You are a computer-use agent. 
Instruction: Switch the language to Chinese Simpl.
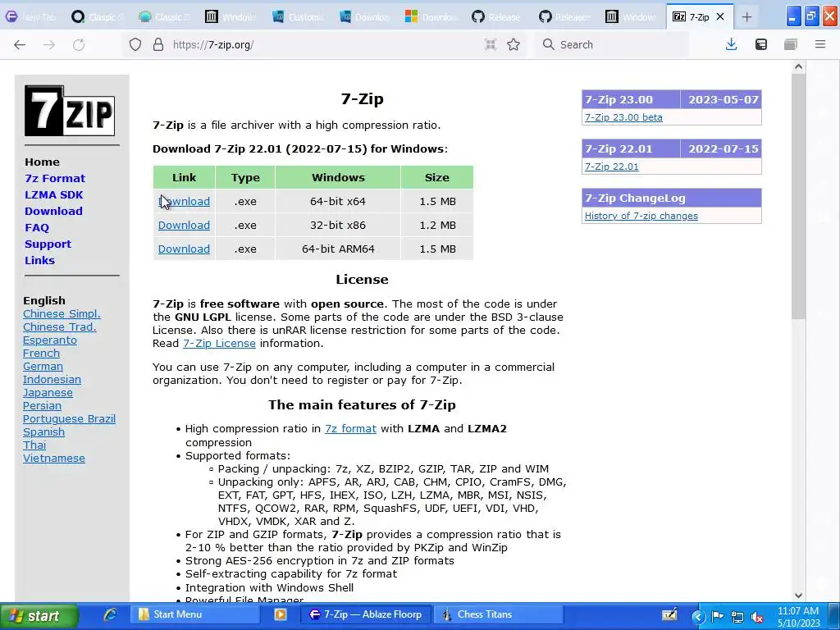[62, 314]
